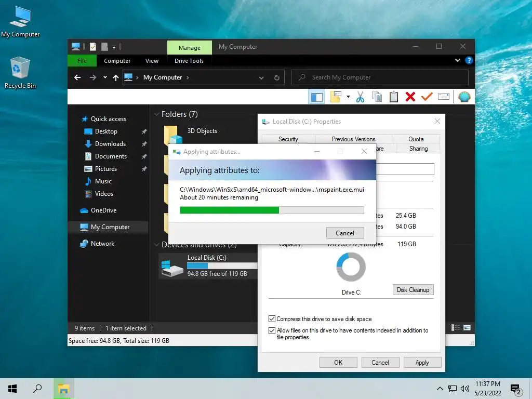
Task: Switch to the Quota tab
Action: [x=416, y=139]
